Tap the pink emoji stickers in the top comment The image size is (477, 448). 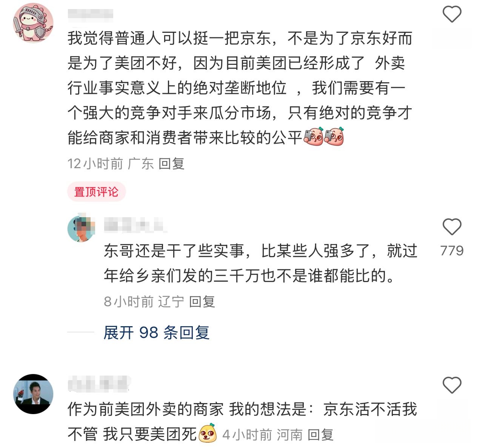click(x=324, y=137)
